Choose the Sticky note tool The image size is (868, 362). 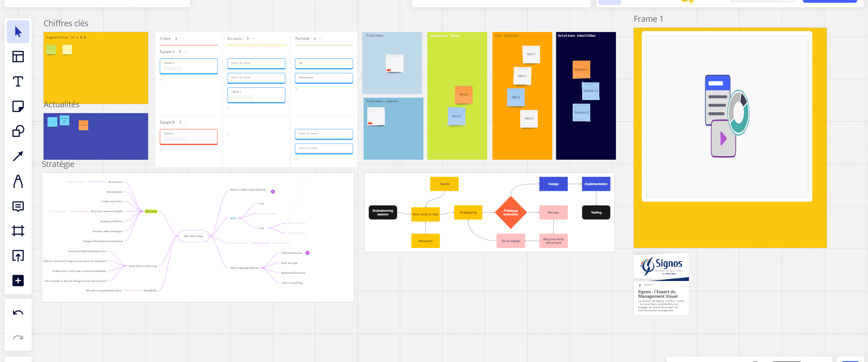[x=18, y=106]
